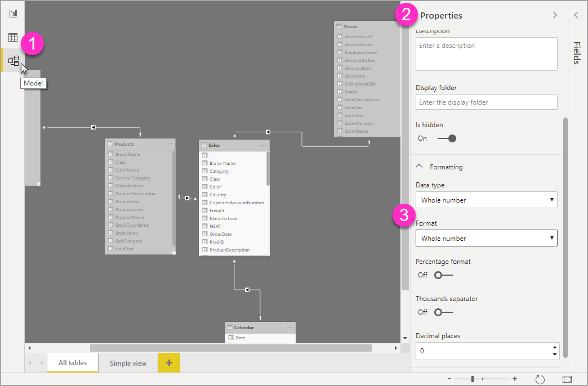Screen dimensions: 588x386
Task: Add a new layout with the plus button
Action: click(168, 363)
